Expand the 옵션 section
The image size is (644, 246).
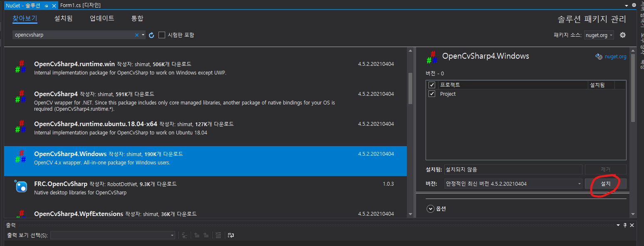(431, 209)
